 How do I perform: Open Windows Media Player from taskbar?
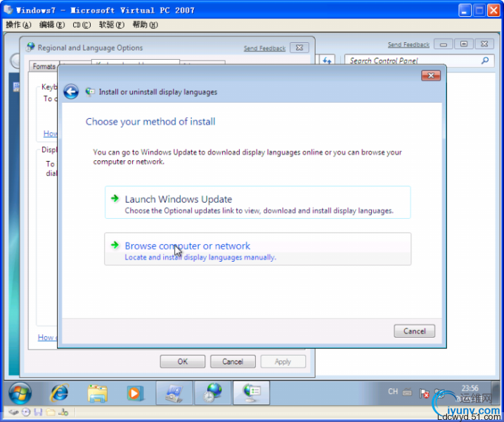[x=134, y=392]
